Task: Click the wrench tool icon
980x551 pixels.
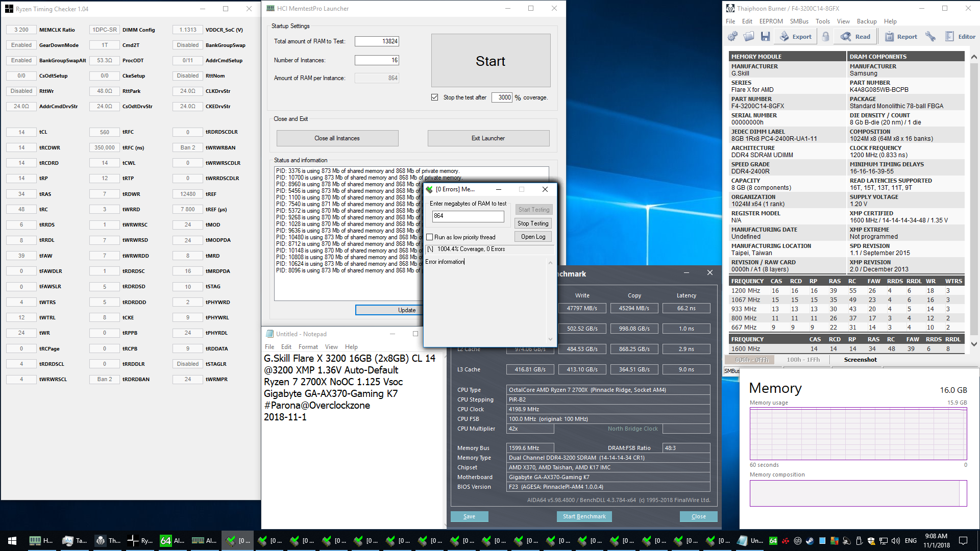Action: [930, 36]
